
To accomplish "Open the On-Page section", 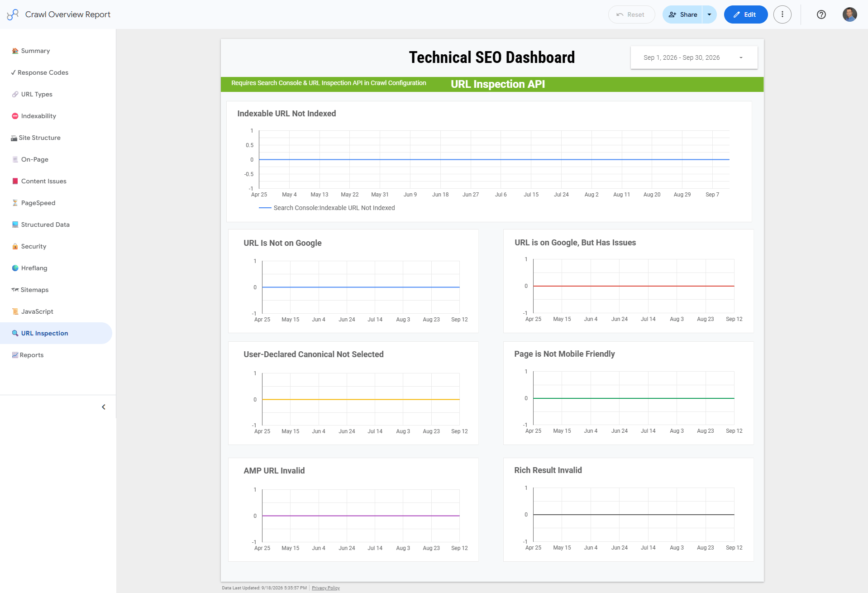I will click(56, 159).
